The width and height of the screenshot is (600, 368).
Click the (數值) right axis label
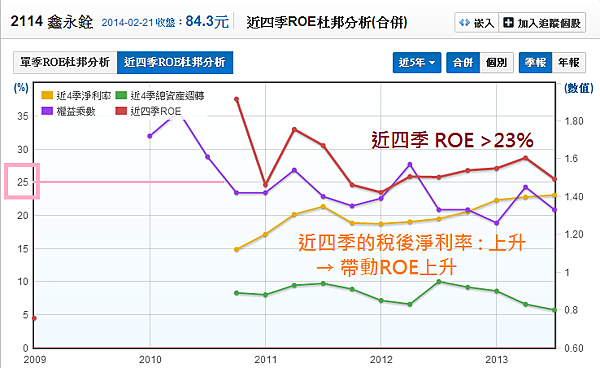click(579, 88)
